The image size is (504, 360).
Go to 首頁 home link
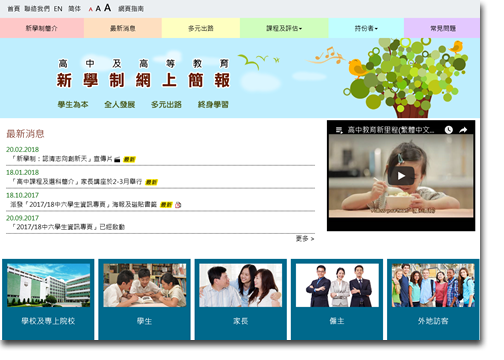pos(14,9)
